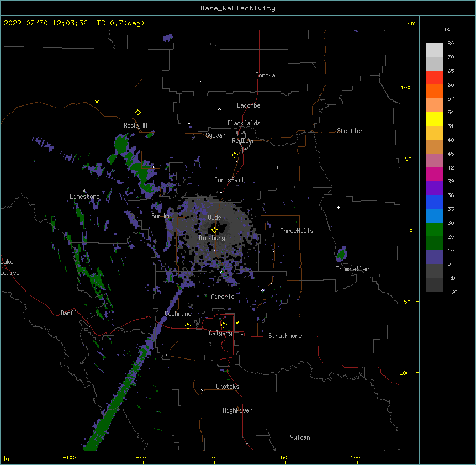Click the Cochrane town label
The image size is (476, 465).
point(178,314)
